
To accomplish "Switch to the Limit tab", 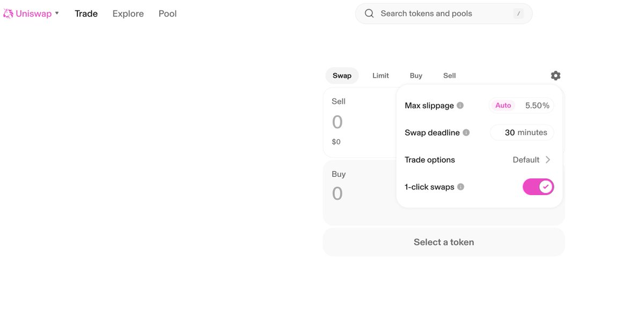I will (380, 76).
